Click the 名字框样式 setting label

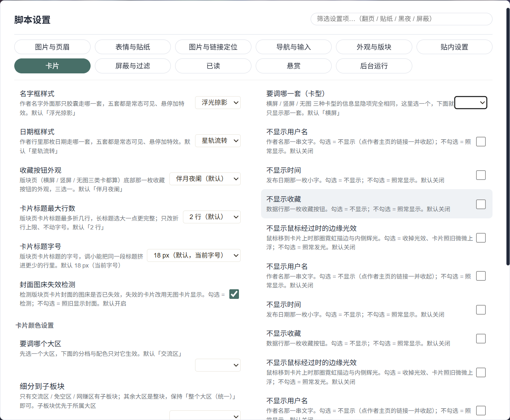point(37,94)
